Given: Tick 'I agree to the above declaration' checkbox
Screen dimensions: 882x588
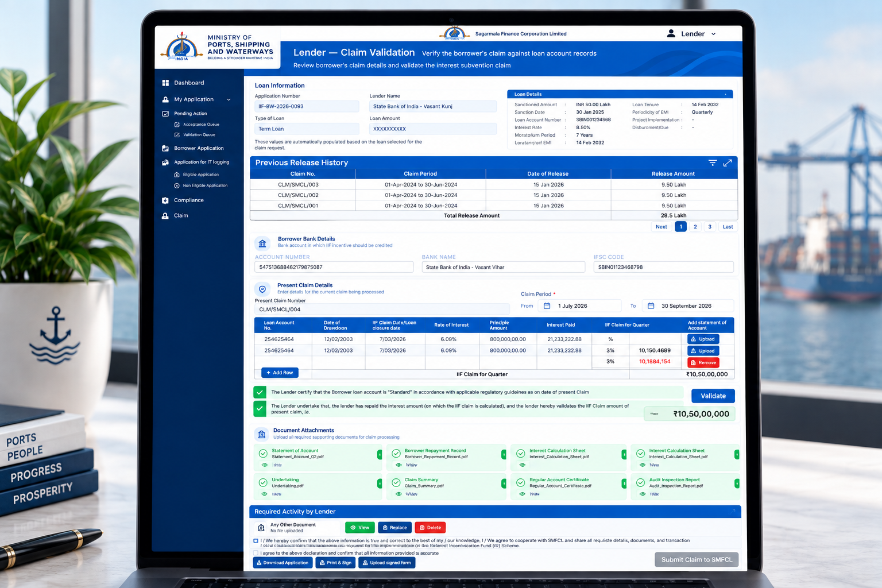Looking at the screenshot, I should tap(256, 553).
